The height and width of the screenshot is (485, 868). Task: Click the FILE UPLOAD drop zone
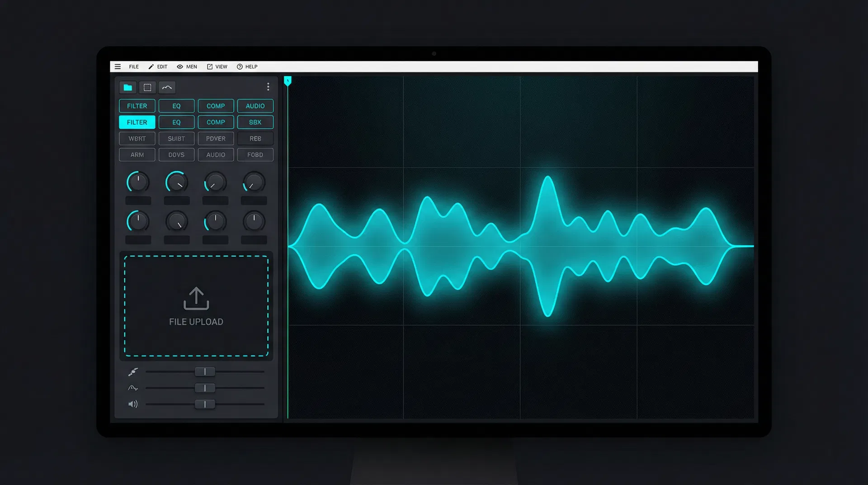coord(196,306)
